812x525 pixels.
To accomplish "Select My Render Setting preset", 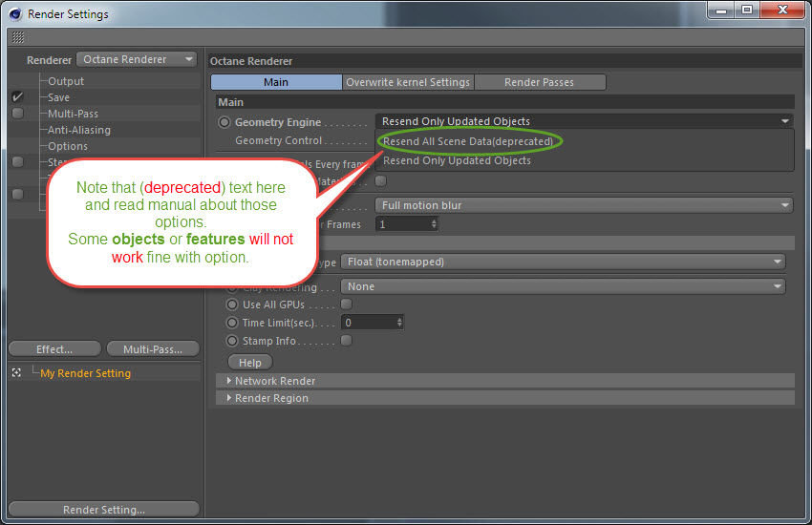I will click(x=85, y=373).
